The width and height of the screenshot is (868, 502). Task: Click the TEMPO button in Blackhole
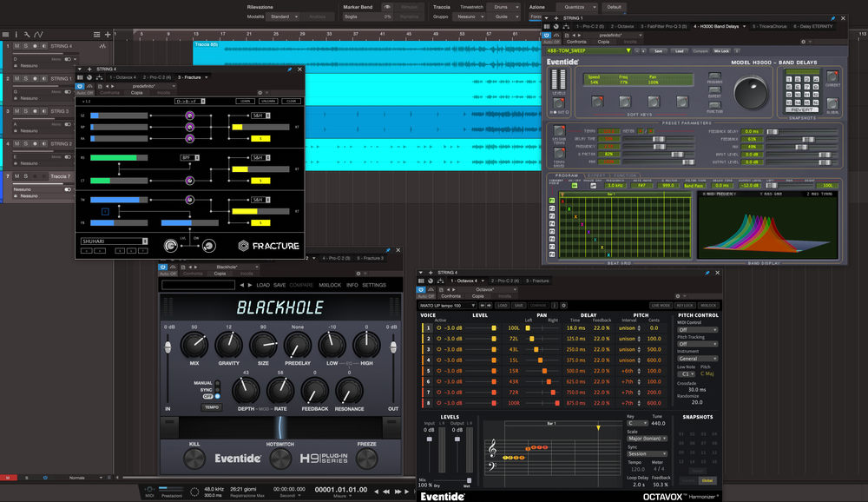coord(212,407)
